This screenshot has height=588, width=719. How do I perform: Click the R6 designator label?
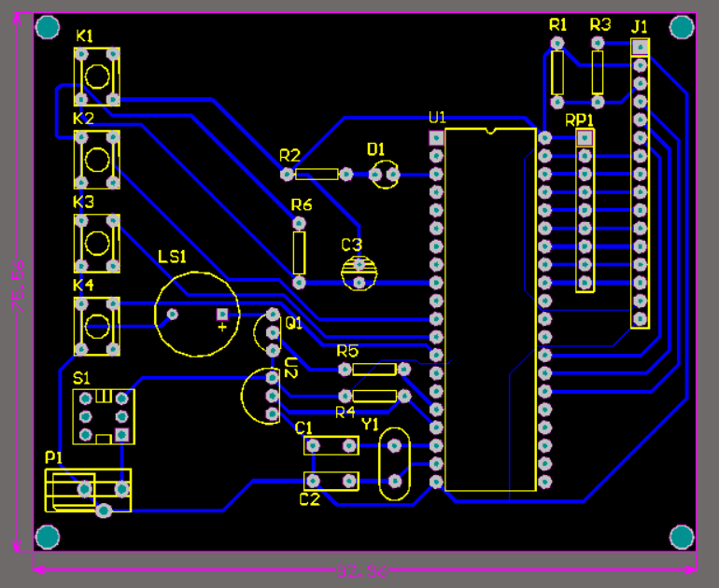coord(302,204)
